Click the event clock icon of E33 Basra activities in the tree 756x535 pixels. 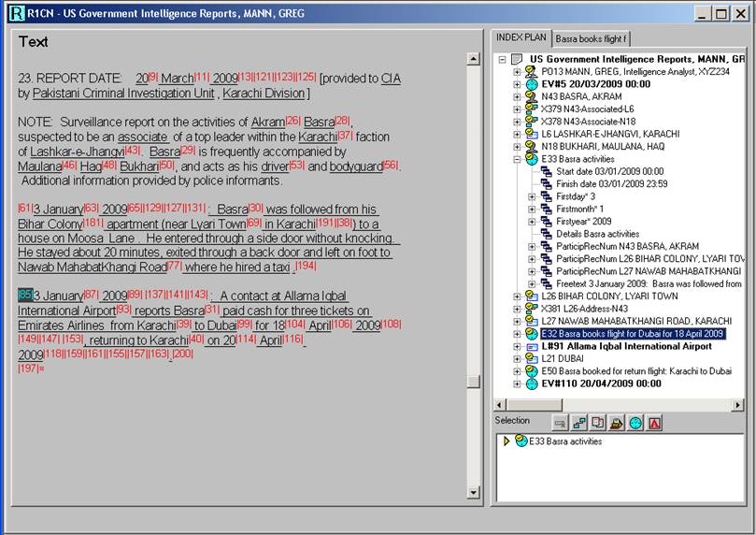pos(532,159)
